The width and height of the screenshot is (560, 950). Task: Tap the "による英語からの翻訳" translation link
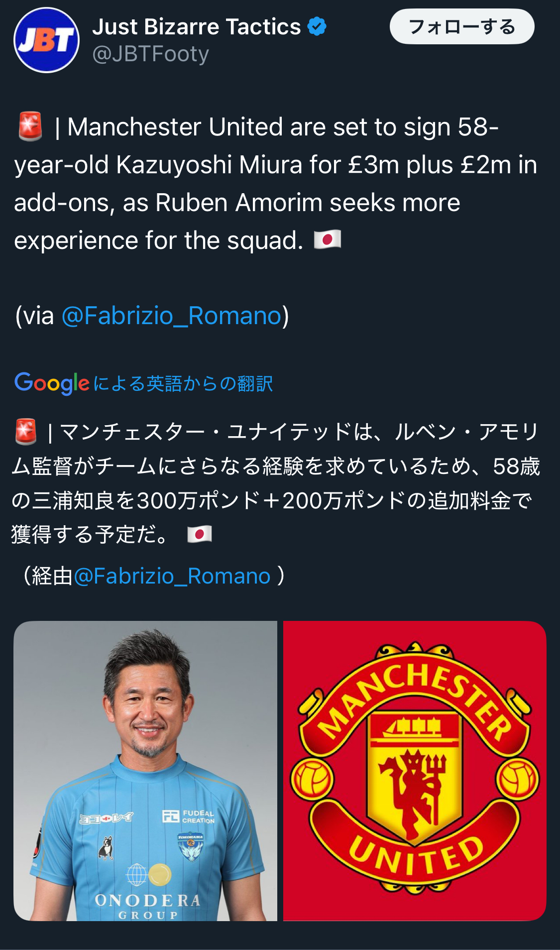[183, 383]
